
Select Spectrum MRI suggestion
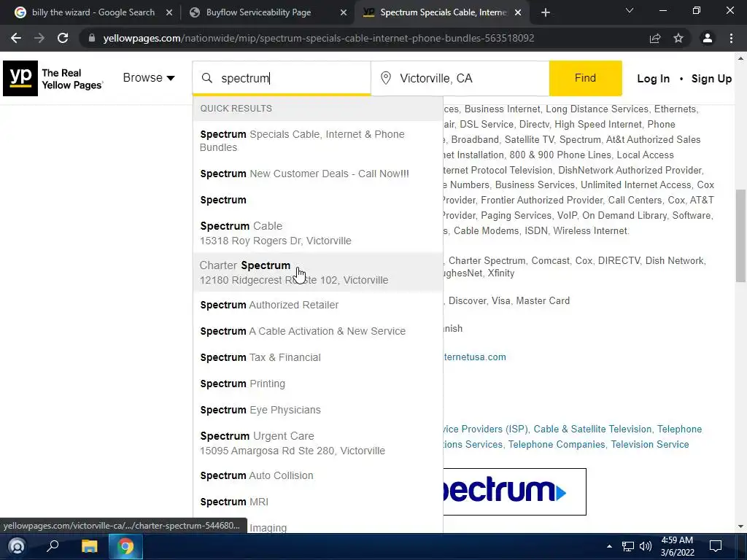(318, 502)
